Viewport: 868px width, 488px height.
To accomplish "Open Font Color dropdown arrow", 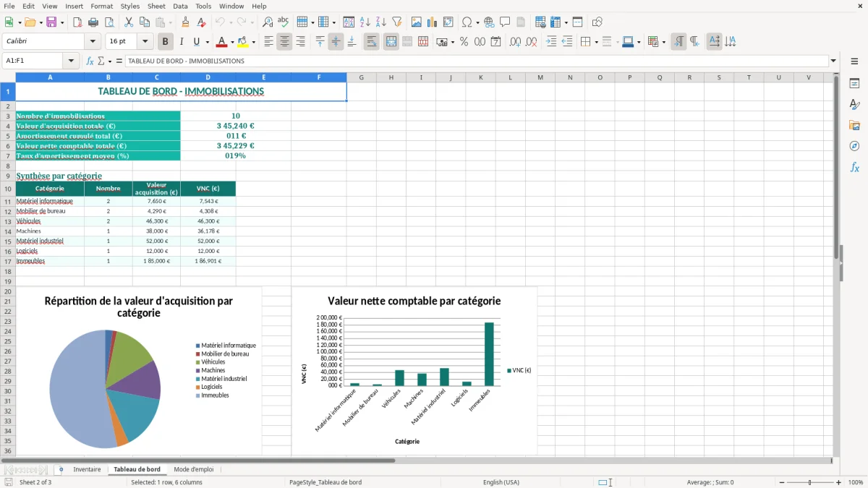I will coord(232,42).
